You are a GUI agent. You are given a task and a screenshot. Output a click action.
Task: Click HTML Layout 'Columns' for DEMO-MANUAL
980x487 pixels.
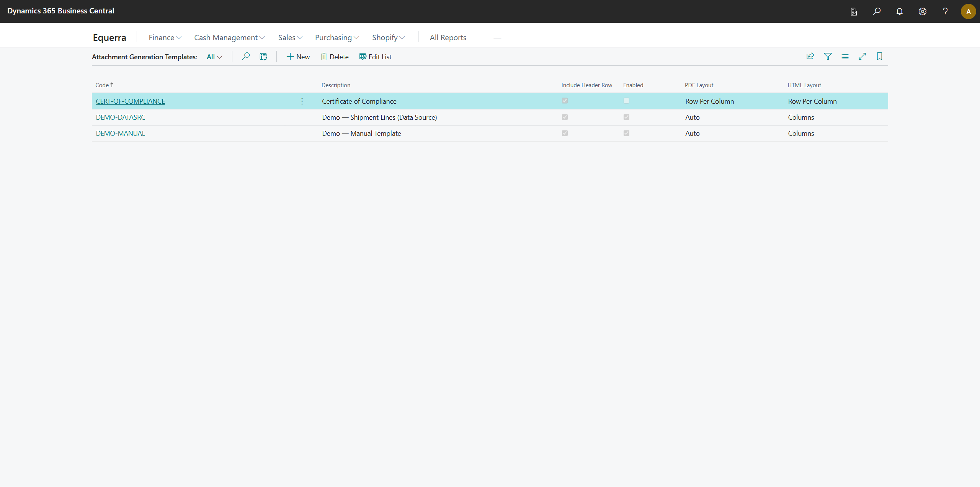click(x=801, y=133)
